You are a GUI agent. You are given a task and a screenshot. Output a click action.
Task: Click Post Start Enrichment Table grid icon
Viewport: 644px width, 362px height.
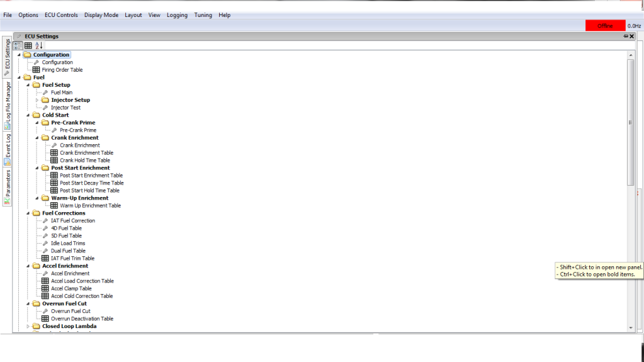pos(54,176)
